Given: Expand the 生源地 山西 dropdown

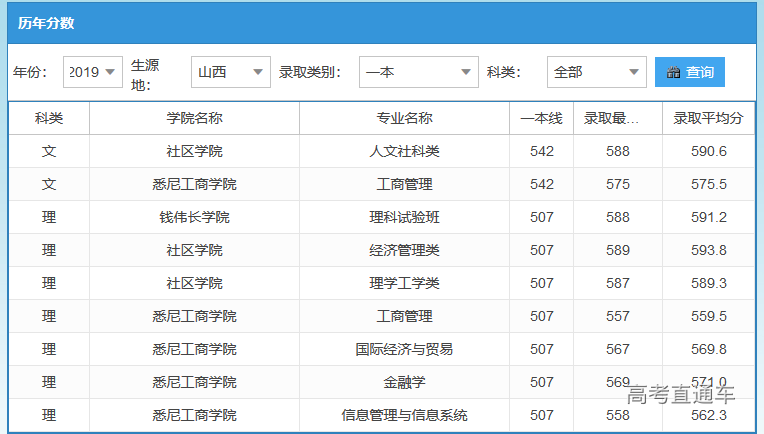Looking at the screenshot, I should click(231, 72).
